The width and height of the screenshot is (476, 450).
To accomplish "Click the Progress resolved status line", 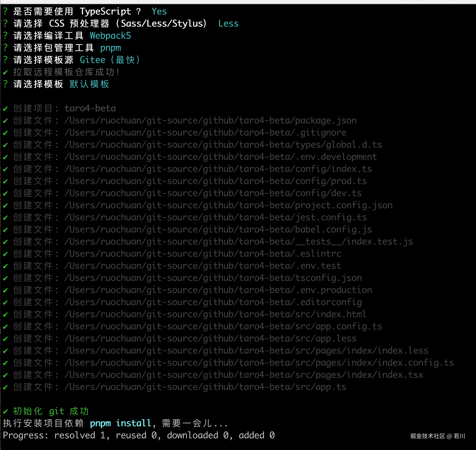I will (x=138, y=435).
